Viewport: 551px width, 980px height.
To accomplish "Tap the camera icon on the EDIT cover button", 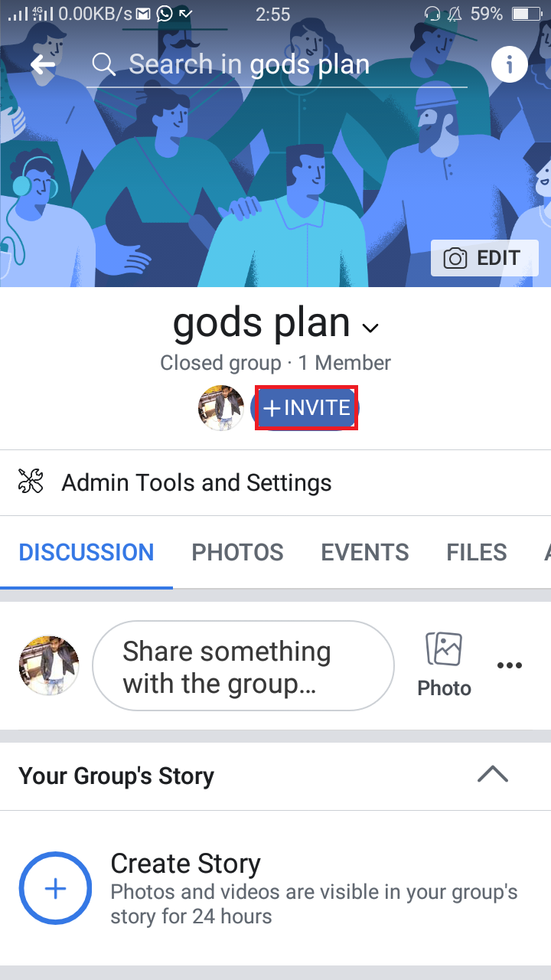I will pos(455,258).
